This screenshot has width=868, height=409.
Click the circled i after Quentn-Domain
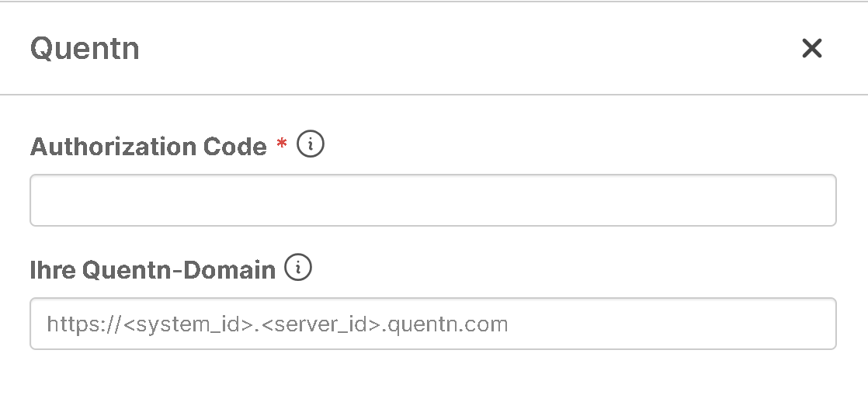click(x=298, y=268)
